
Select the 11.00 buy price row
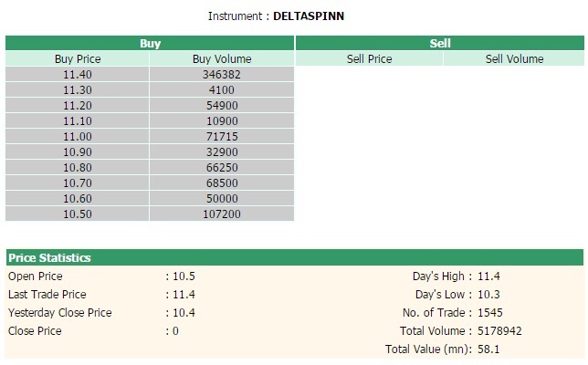click(x=78, y=136)
